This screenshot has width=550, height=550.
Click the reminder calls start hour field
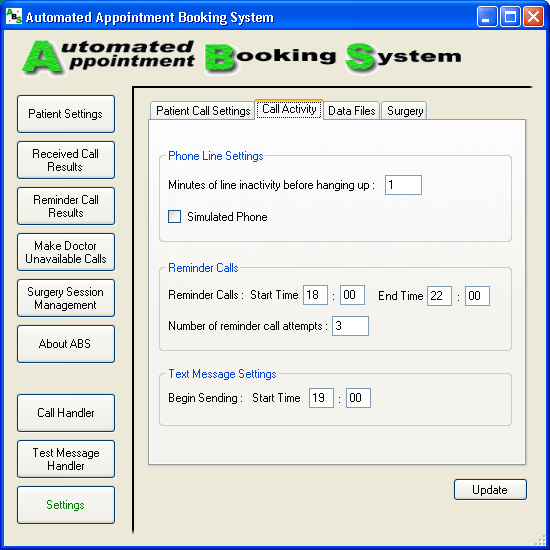[315, 295]
